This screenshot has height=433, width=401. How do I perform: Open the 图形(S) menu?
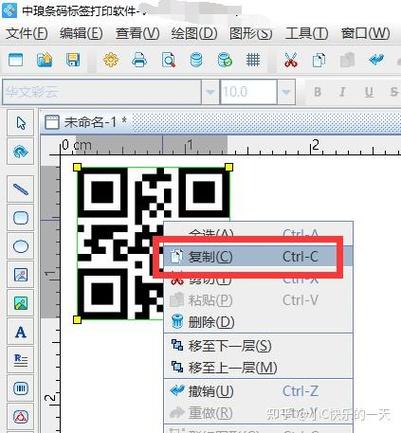(251, 34)
